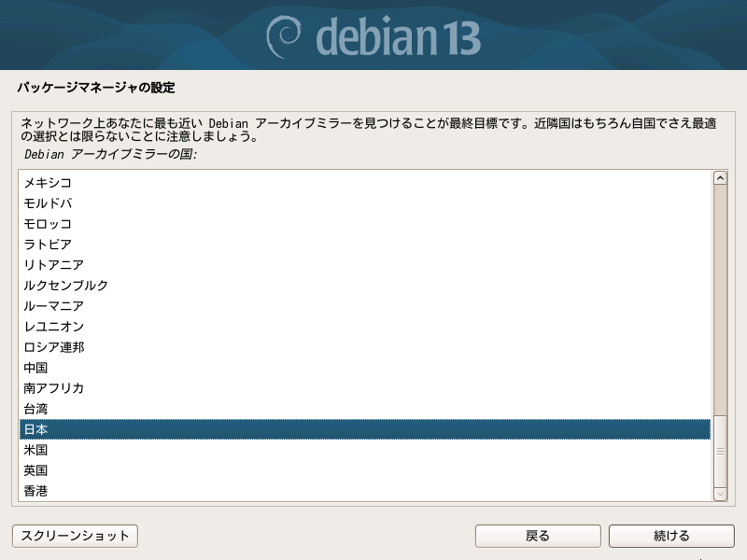Viewport: 747px width, 560px height.
Task: Select ラトビア list entry
Action: pos(365,245)
